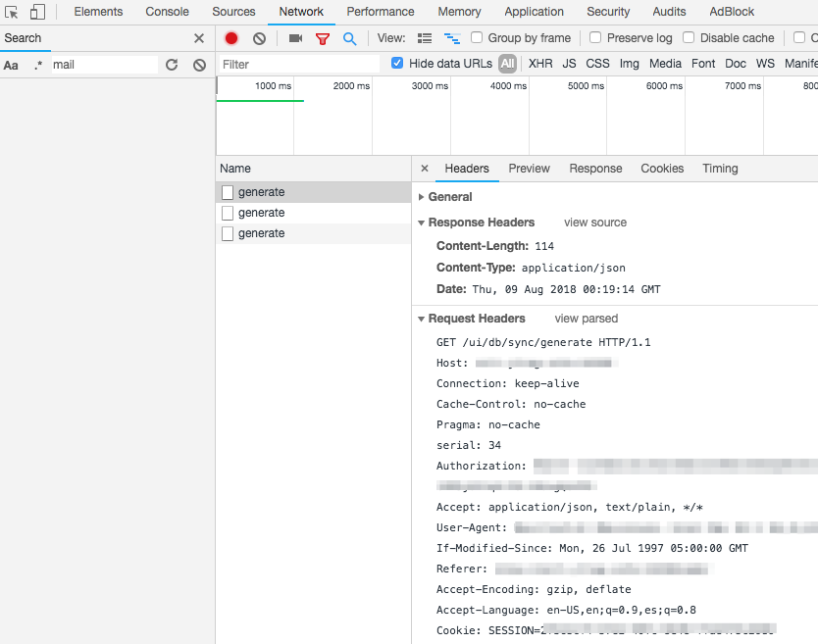The width and height of the screenshot is (818, 644).
Task: Click view source for Response Headers
Action: coord(594,223)
